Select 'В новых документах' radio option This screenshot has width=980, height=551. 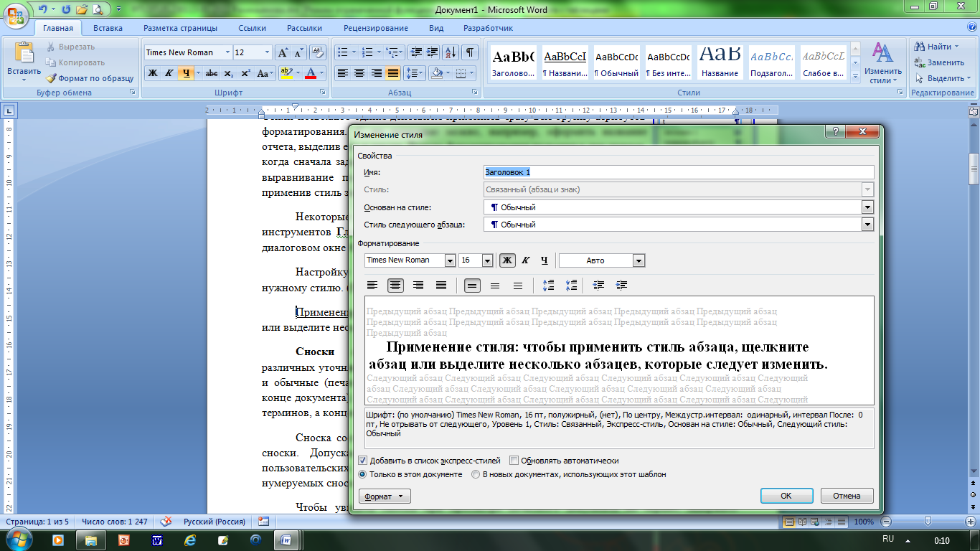pos(476,474)
